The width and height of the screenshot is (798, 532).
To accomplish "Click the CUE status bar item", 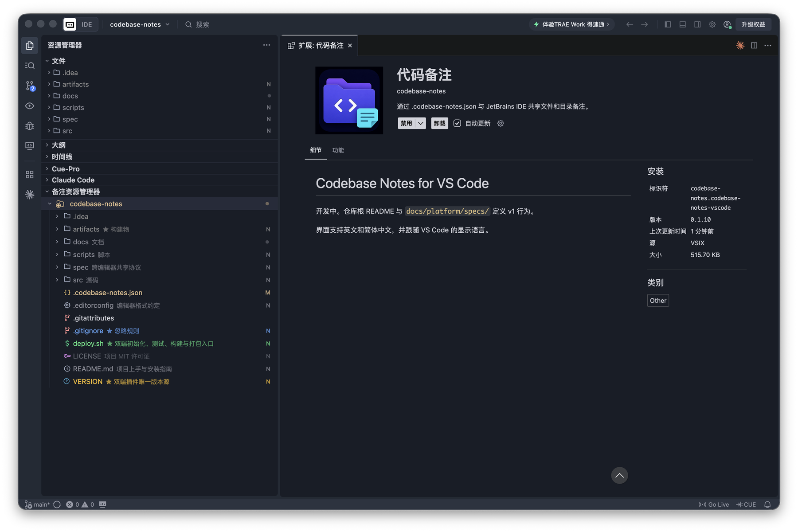I will pyautogui.click(x=746, y=505).
